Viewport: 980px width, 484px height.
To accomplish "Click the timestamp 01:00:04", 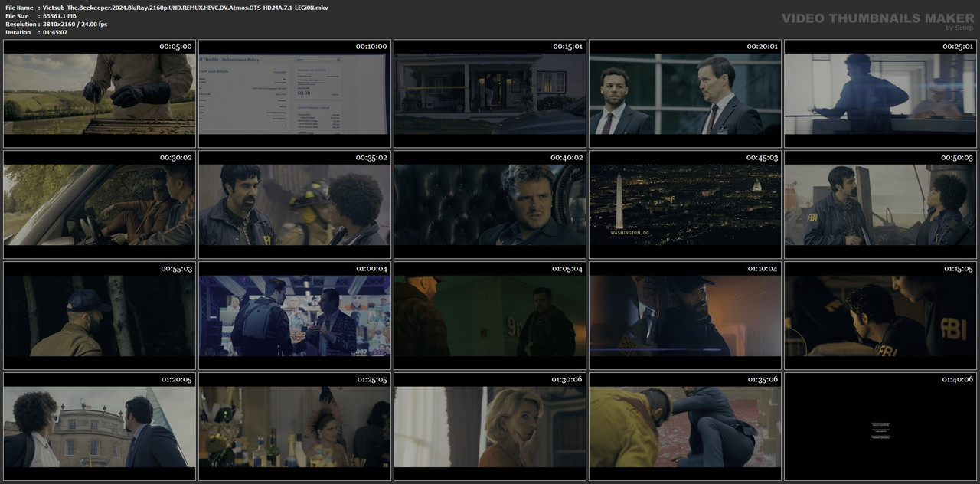I will pos(371,269).
